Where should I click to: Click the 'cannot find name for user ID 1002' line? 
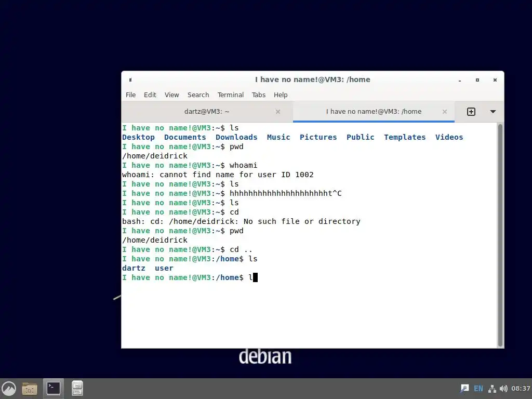point(218,175)
